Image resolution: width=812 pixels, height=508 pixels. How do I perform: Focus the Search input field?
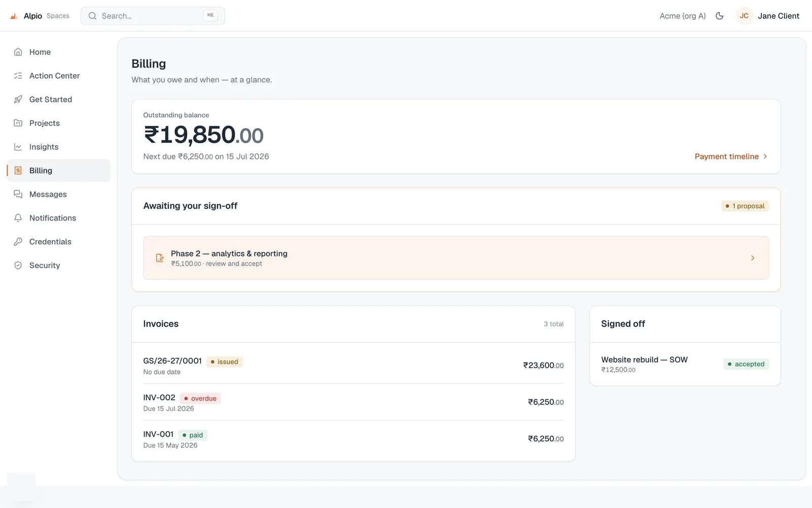[153, 16]
